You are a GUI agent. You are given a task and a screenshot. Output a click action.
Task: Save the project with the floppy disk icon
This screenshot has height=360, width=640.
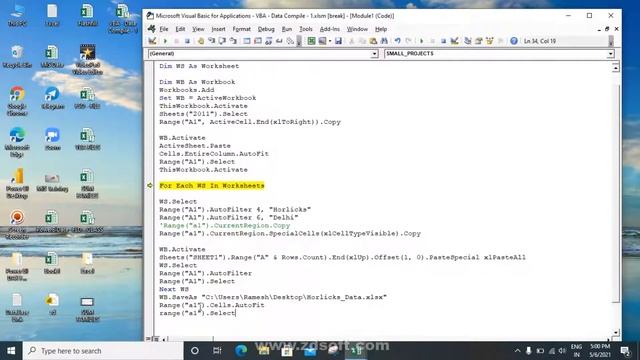click(338, 41)
